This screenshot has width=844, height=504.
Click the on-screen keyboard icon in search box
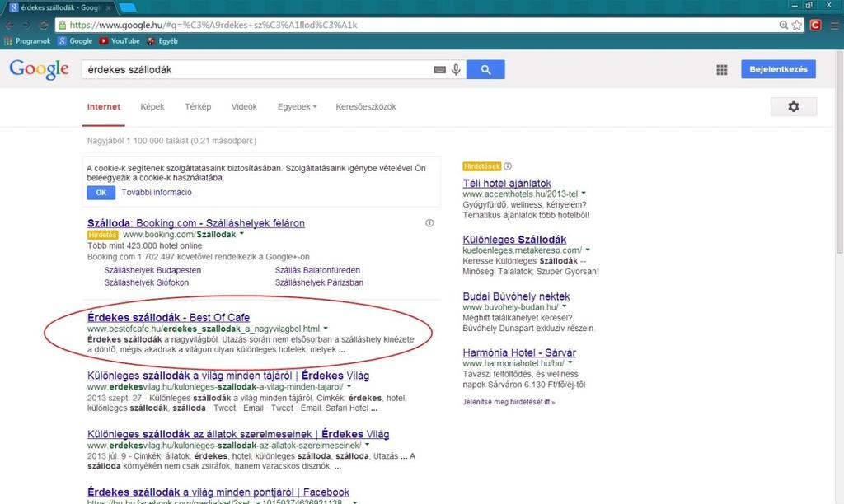[x=440, y=69]
